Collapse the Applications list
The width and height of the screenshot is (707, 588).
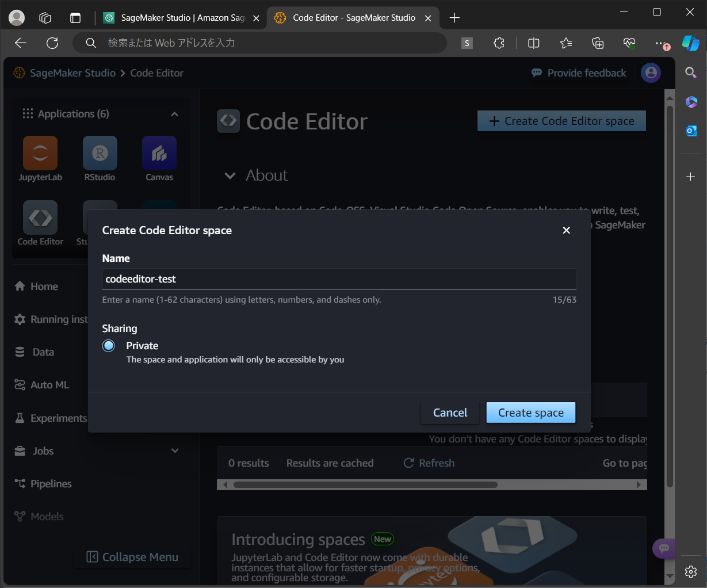174,113
